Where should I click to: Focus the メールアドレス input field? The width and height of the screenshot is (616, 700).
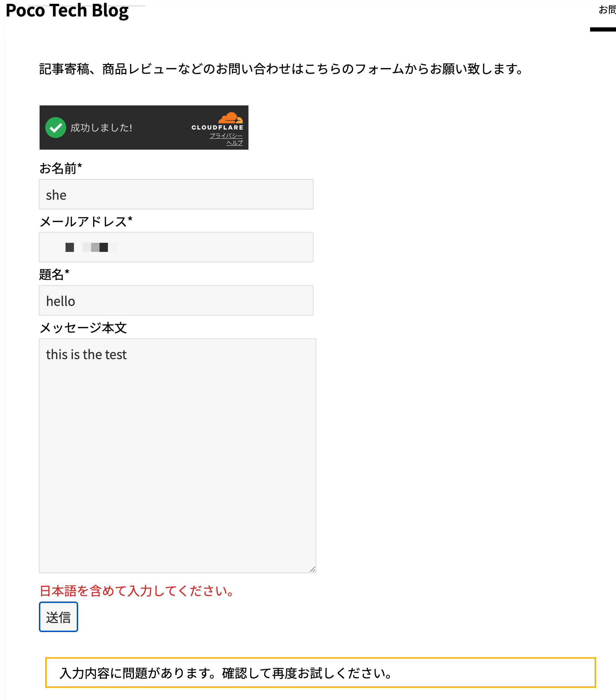pos(176,247)
